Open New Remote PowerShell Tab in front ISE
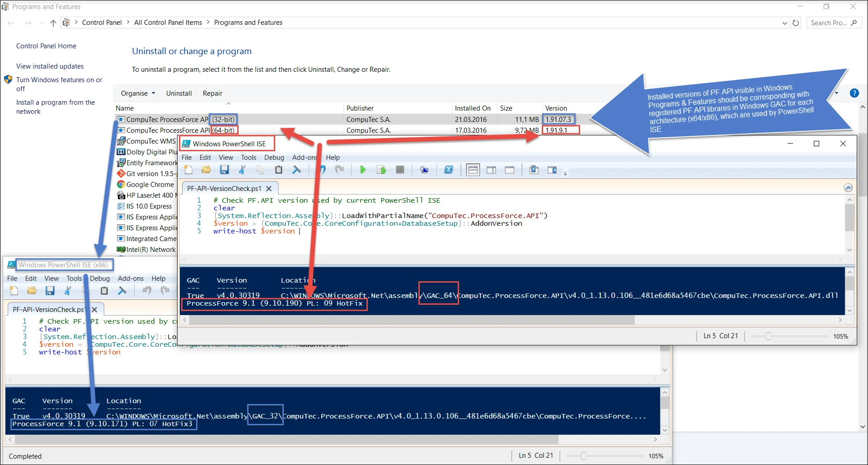The image size is (868, 465). point(424,170)
